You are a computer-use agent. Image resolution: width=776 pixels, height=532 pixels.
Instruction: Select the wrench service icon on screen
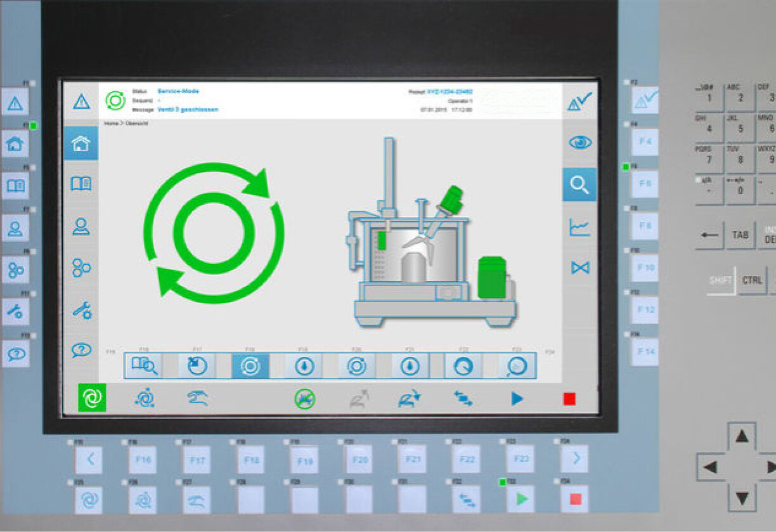tap(81, 309)
